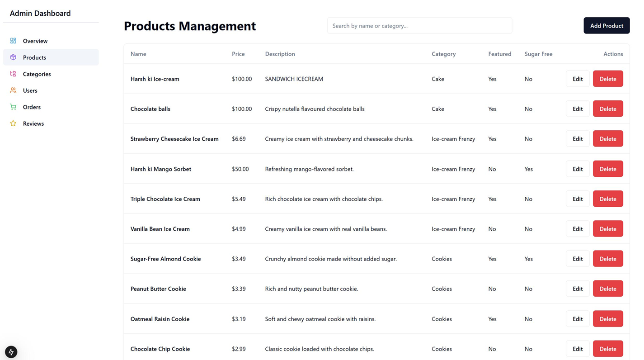
Task: Delete Triple Chocolate Ice Cream product
Action: pyautogui.click(x=608, y=199)
